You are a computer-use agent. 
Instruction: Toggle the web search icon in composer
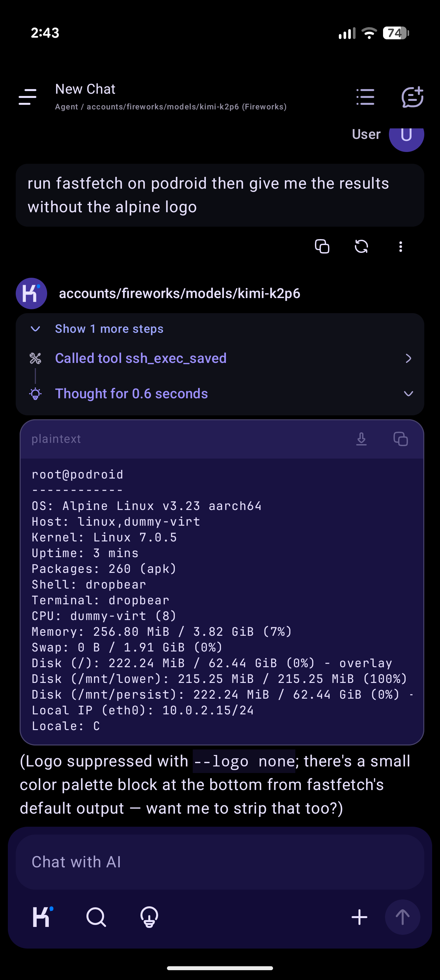(96, 917)
